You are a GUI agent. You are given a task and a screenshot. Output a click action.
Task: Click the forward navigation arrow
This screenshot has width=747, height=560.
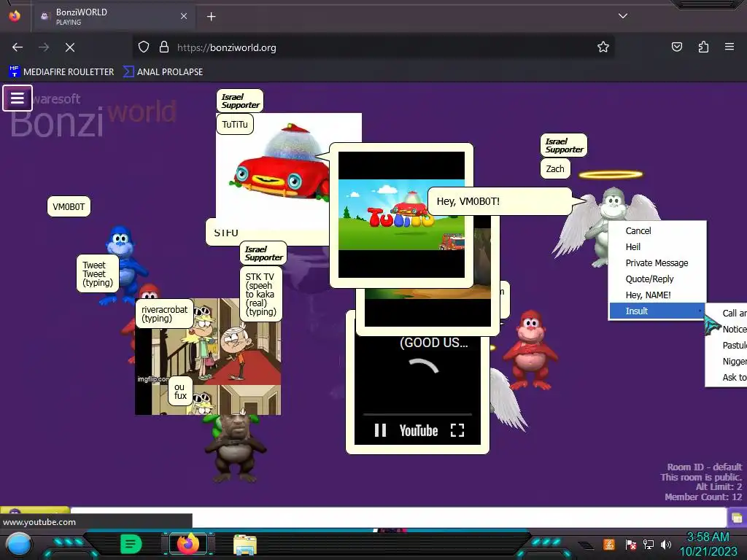(x=44, y=47)
